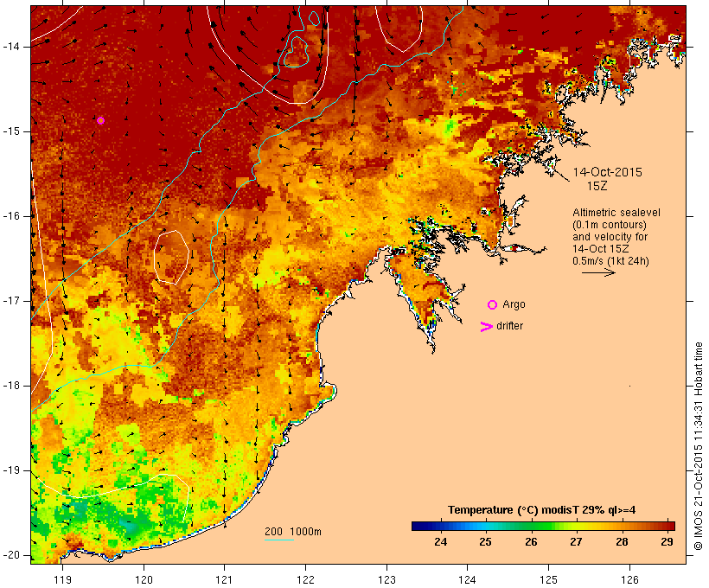
Task: Click the '0.5m/s (1kt 24h)' text
Action: click(611, 261)
